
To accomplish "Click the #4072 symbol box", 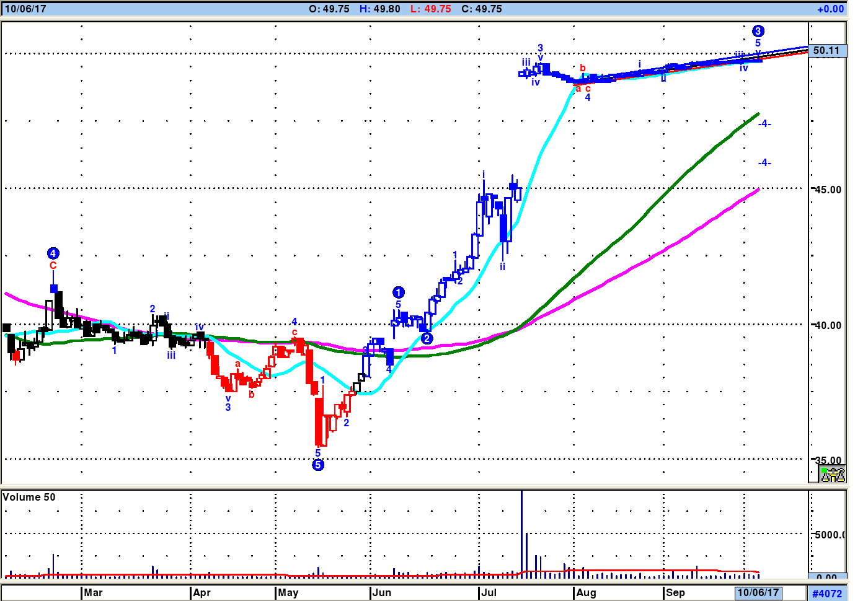I will coord(827,594).
